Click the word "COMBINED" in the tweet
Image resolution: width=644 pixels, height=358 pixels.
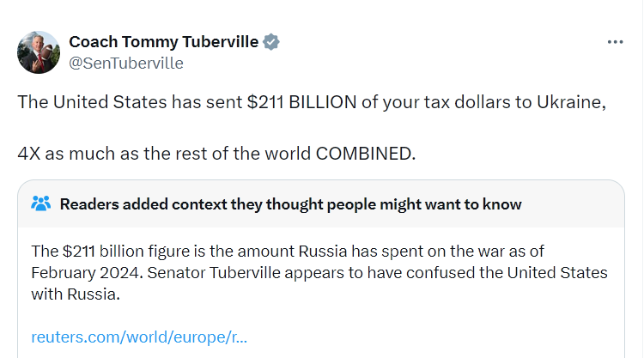(364, 154)
